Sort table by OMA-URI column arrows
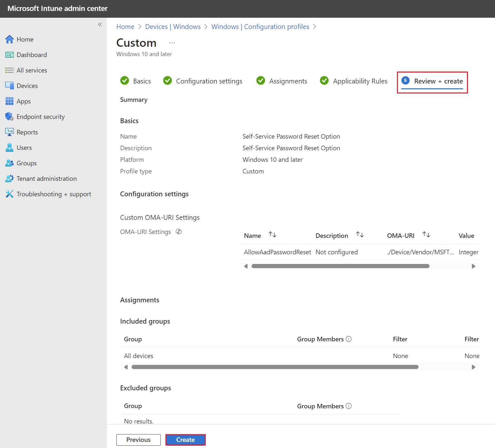This screenshot has width=495, height=448. click(426, 235)
